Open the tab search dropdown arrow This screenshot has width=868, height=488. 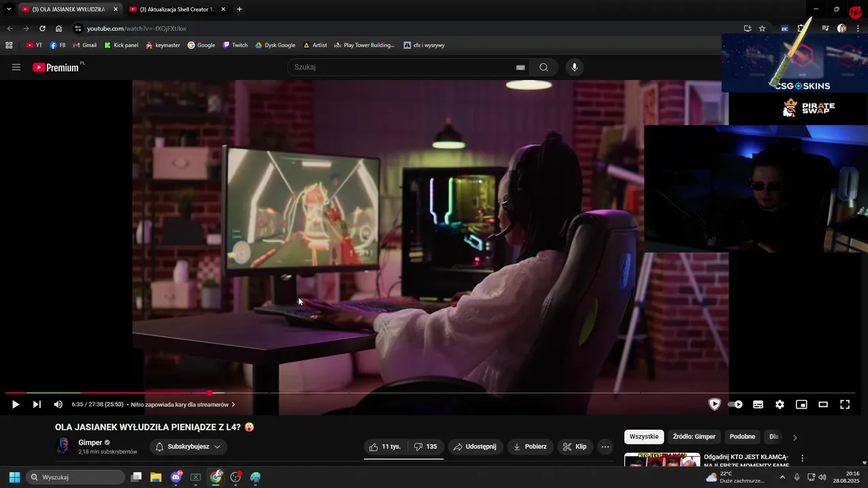9,9
